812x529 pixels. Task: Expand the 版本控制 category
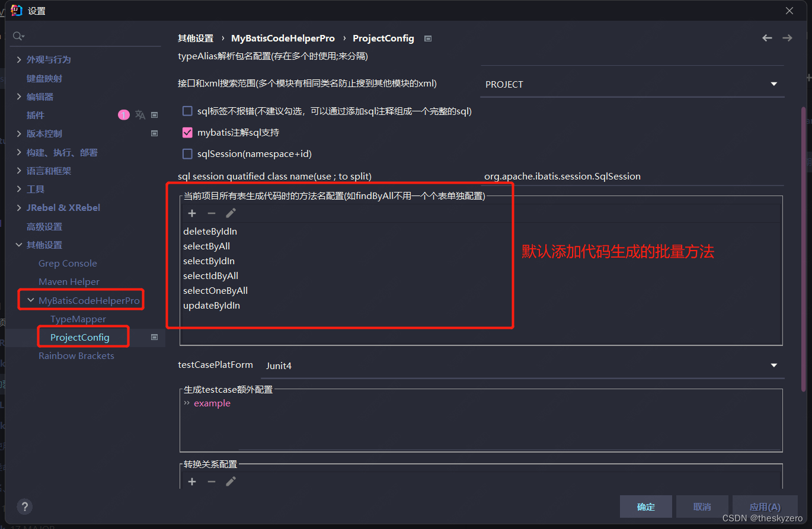pos(19,133)
